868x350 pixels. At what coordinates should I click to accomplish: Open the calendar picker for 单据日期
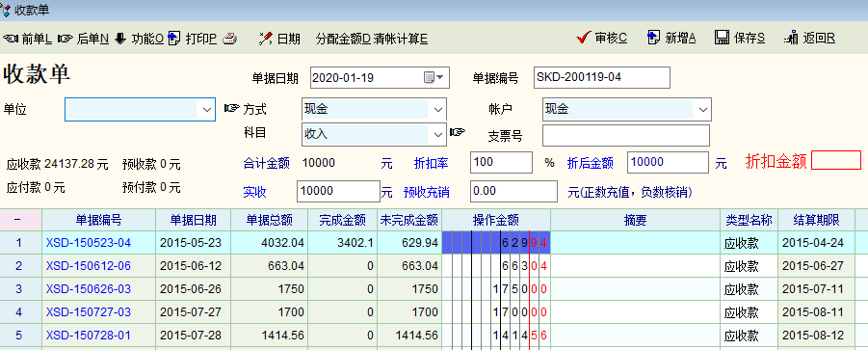click(434, 77)
